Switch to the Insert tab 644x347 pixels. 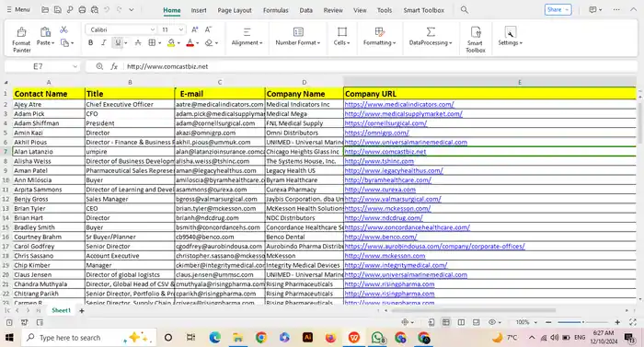(199, 10)
